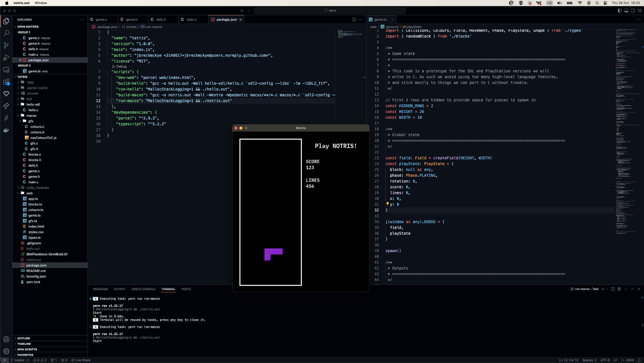644x363 pixels.
Task: Select the Search icon in sidebar
Action: pyautogui.click(x=6, y=33)
